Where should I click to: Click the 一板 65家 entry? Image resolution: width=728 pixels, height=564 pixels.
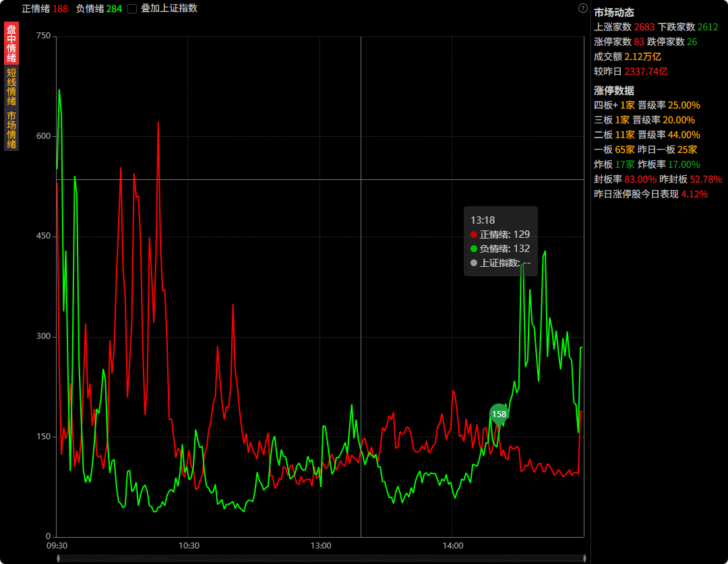click(614, 150)
